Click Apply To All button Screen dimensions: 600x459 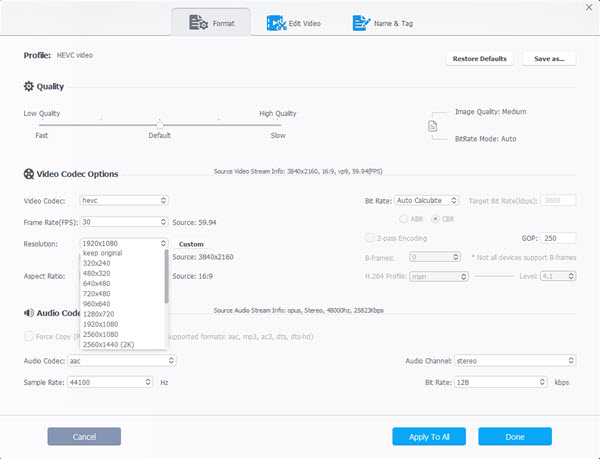pyautogui.click(x=429, y=436)
